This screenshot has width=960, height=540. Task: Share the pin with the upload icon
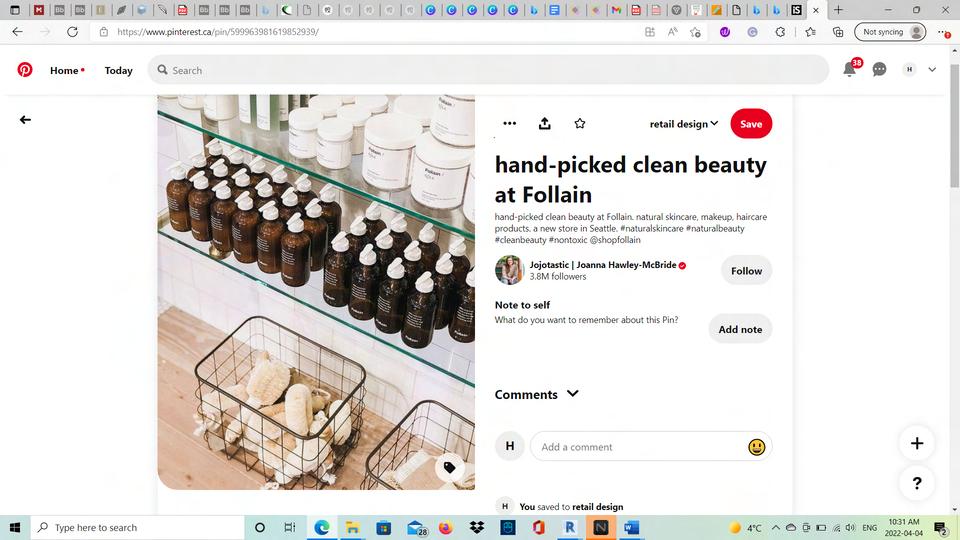[x=544, y=124]
